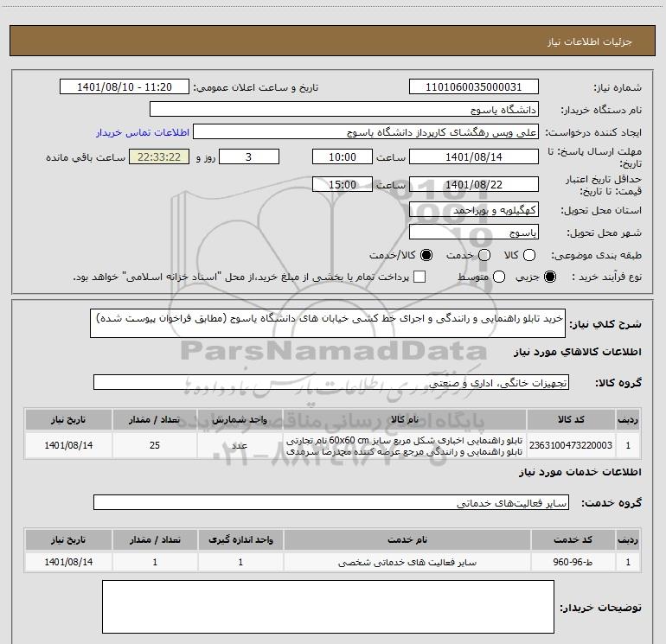The image size is (666, 644).
Task: Click the service group field سایر فعالیت‌های خدماتی
Action: [x=331, y=502]
